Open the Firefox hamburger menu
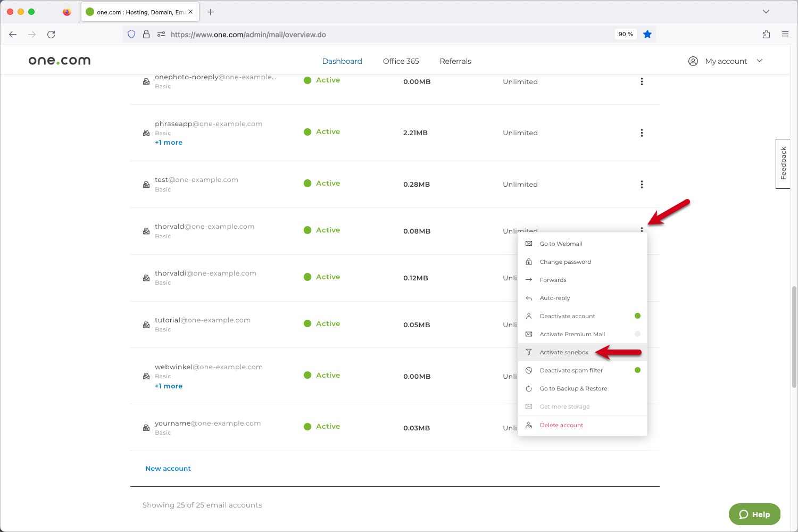The height and width of the screenshot is (532, 798). [x=785, y=35]
